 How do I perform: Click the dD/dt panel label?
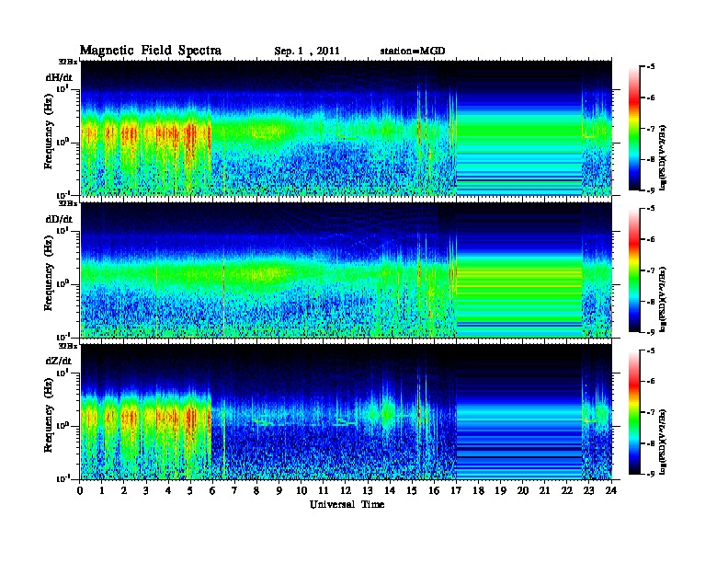pyautogui.click(x=59, y=219)
